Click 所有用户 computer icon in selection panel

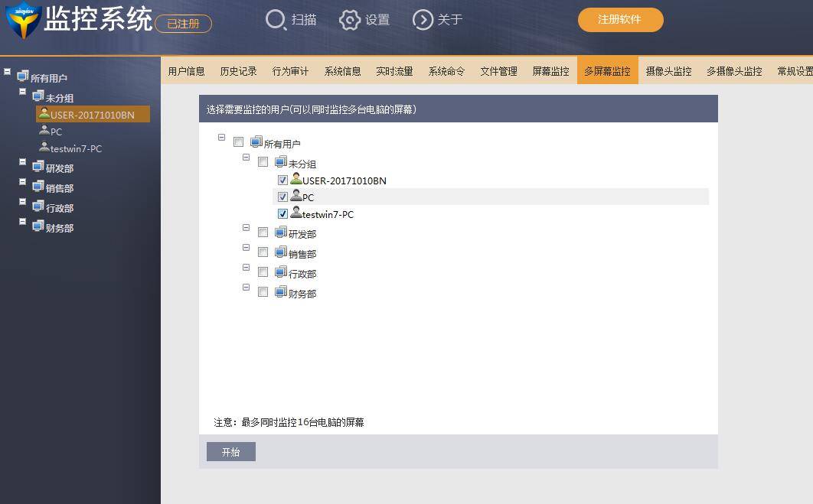(x=256, y=141)
